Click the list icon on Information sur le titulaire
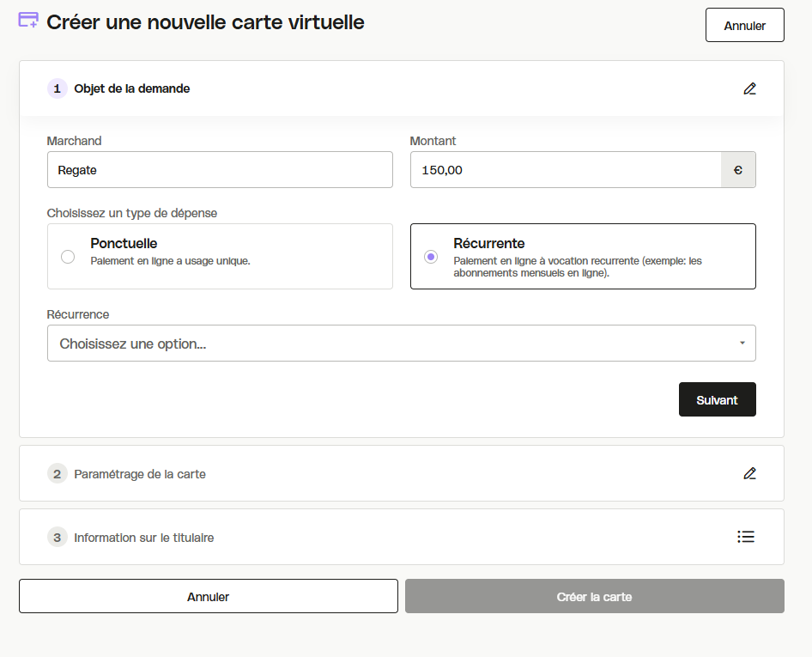The image size is (812, 657). pyautogui.click(x=746, y=537)
